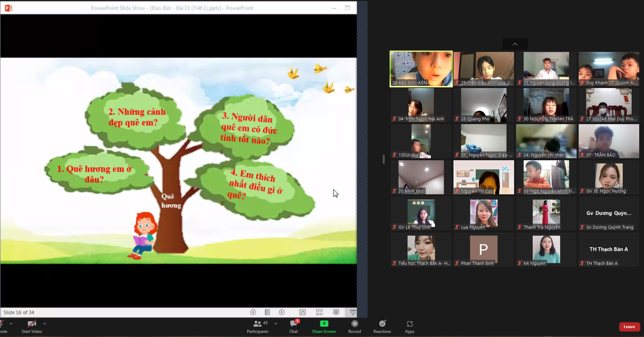This screenshot has height=337, width=644.
Task: Expand the video options arrow beside Start Video
Action: tap(45, 323)
